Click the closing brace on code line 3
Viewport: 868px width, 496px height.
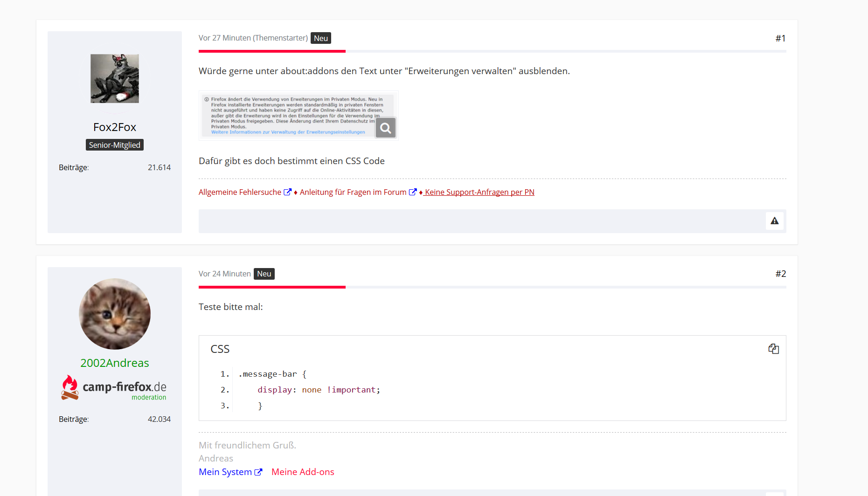[x=260, y=406]
